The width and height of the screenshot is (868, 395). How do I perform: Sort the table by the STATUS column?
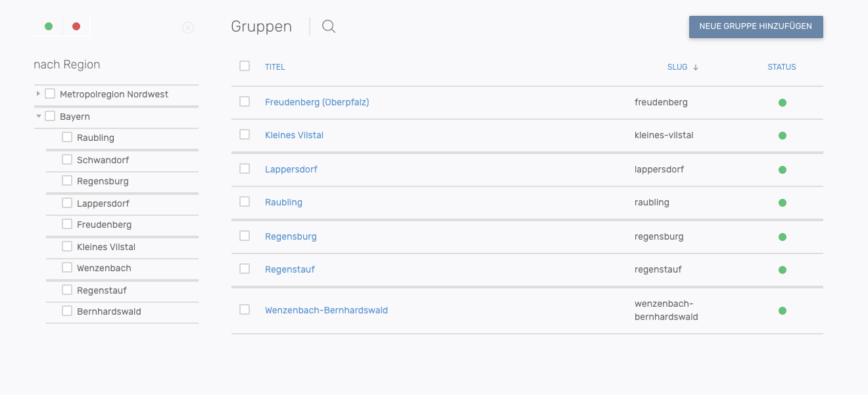781,67
